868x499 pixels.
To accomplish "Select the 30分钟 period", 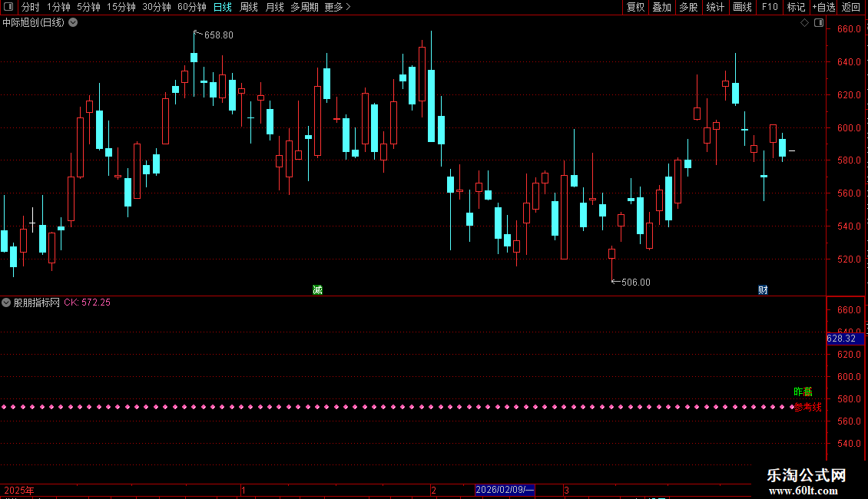I will pyautogui.click(x=157, y=7).
